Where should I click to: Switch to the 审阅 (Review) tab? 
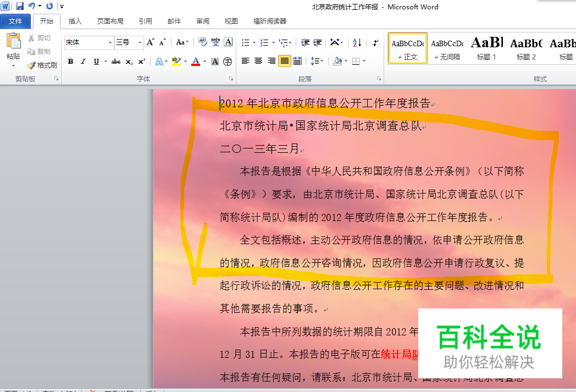click(x=203, y=21)
